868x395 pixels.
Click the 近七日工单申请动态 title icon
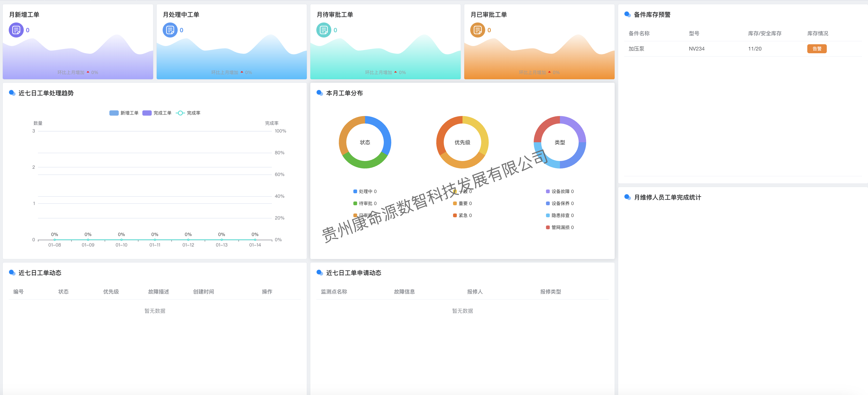[x=319, y=273]
